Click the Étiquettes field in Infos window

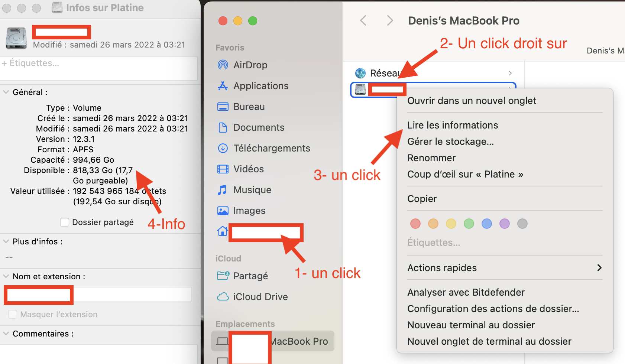98,68
